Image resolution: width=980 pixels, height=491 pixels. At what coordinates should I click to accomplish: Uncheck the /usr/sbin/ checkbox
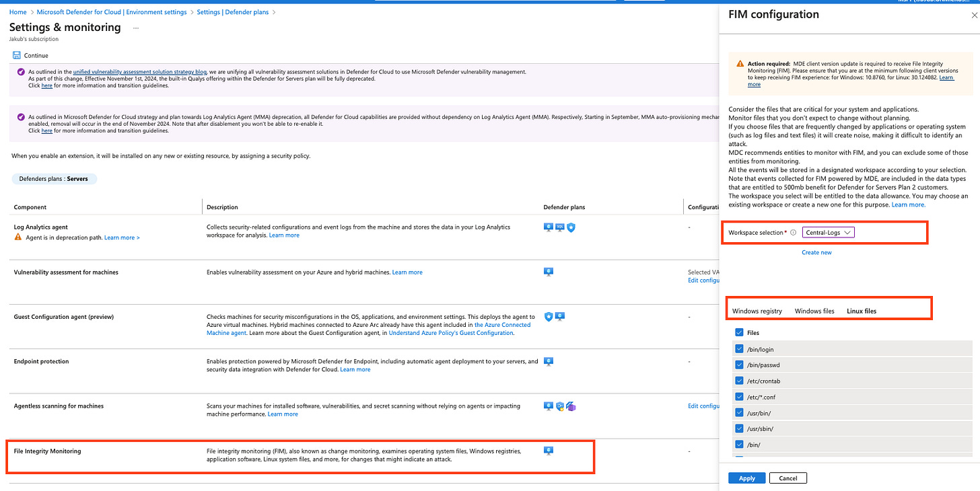click(739, 428)
